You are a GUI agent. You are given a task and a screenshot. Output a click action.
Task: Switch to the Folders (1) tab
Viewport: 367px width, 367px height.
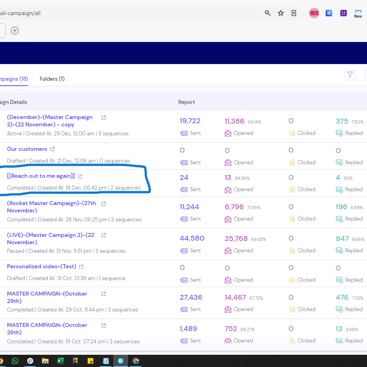pyautogui.click(x=52, y=79)
